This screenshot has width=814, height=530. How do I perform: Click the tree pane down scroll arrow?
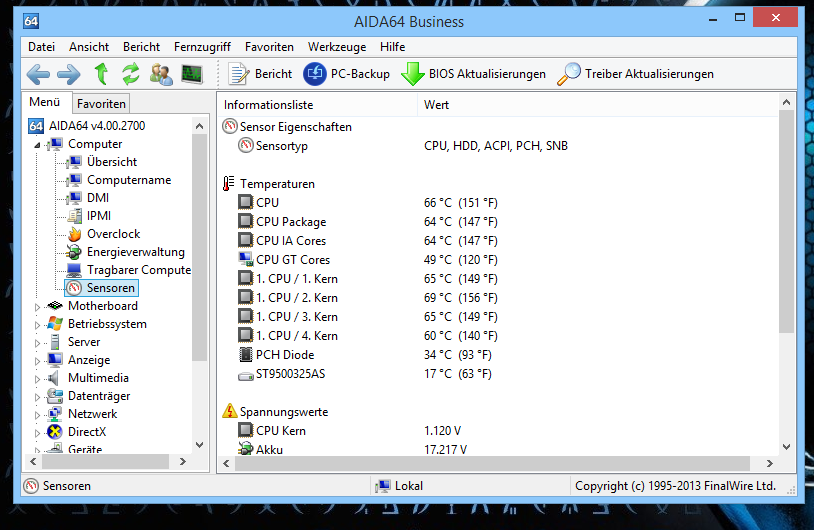(x=199, y=445)
